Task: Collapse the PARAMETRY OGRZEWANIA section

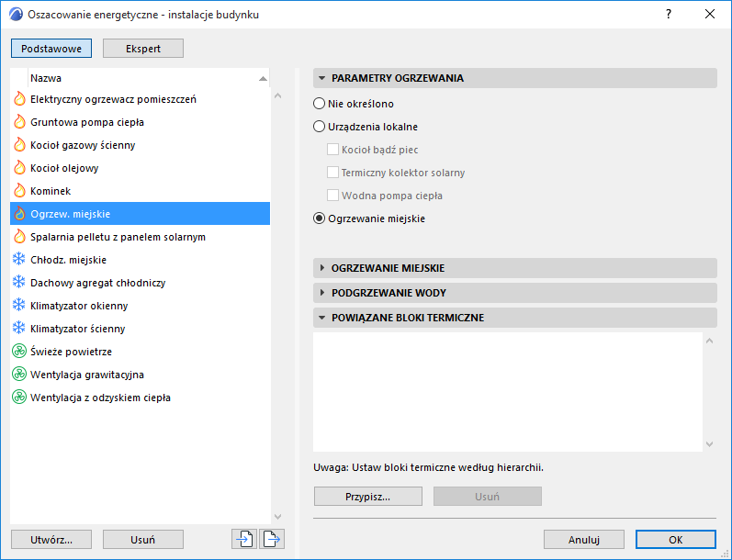Action: (x=397, y=78)
